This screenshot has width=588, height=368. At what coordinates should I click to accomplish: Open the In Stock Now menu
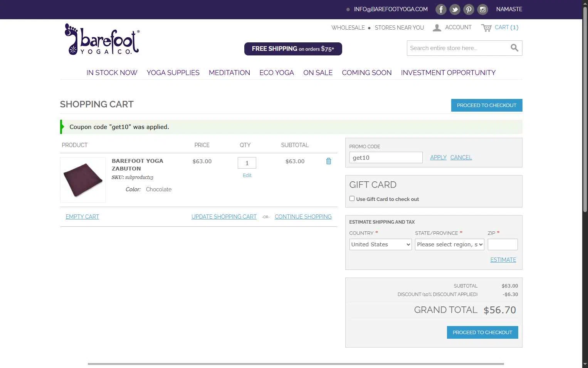112,73
